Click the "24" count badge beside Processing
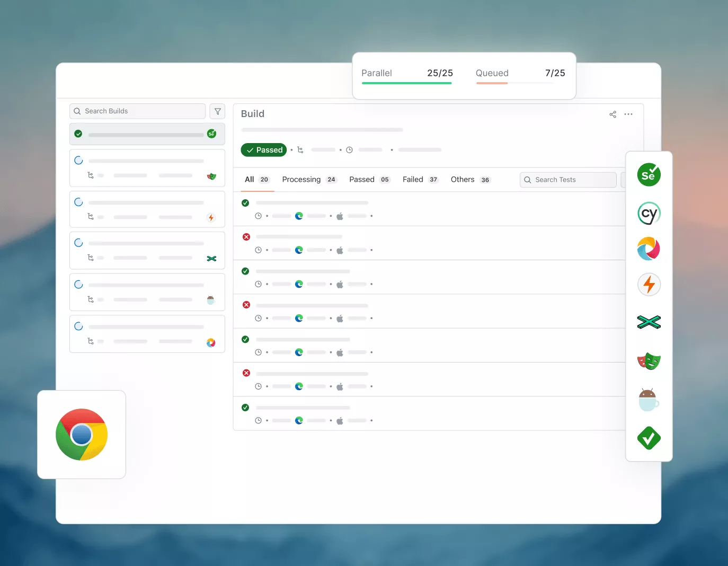The width and height of the screenshot is (728, 566). coord(331,180)
